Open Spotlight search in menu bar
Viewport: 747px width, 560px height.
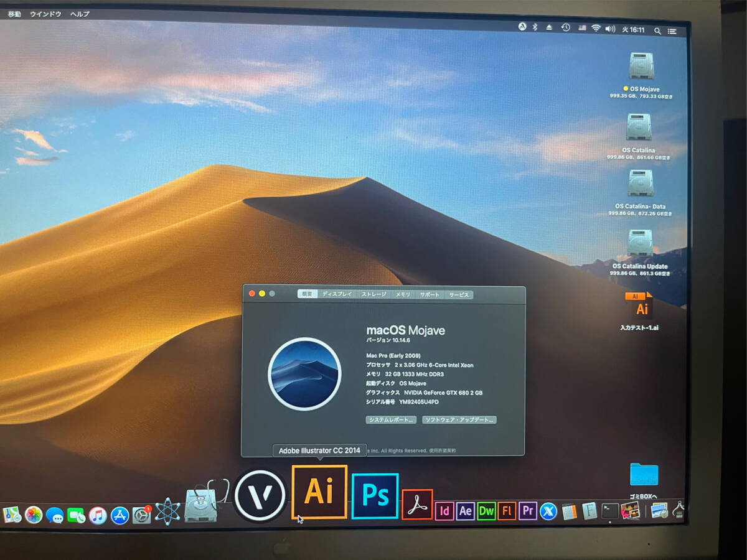(657, 30)
